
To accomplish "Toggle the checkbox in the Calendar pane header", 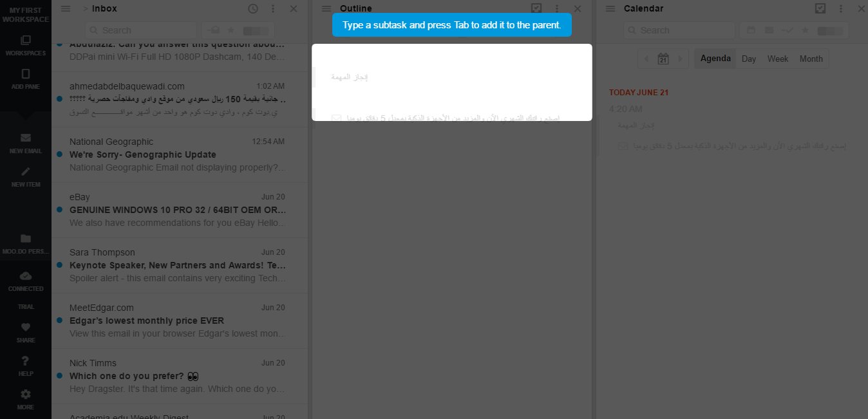I will point(820,8).
